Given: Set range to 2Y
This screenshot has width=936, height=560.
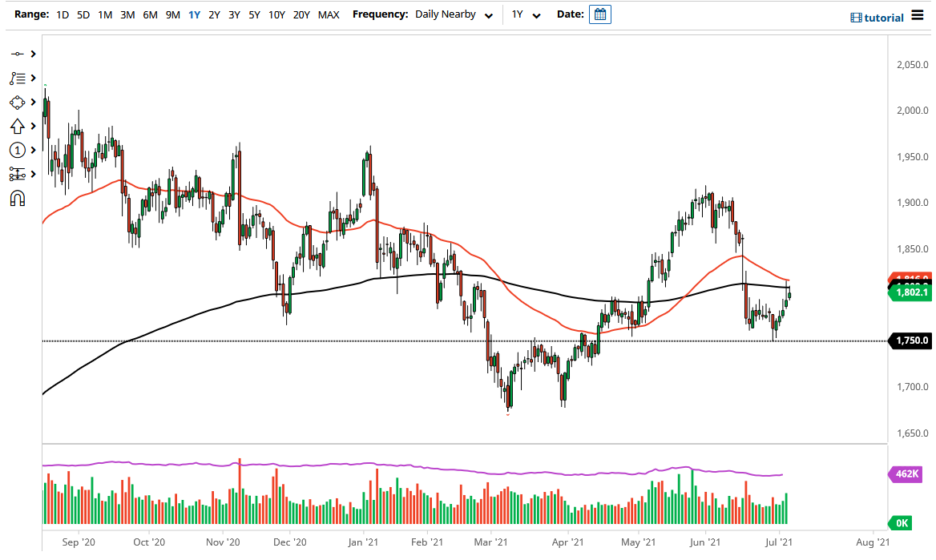Looking at the screenshot, I should (x=214, y=14).
